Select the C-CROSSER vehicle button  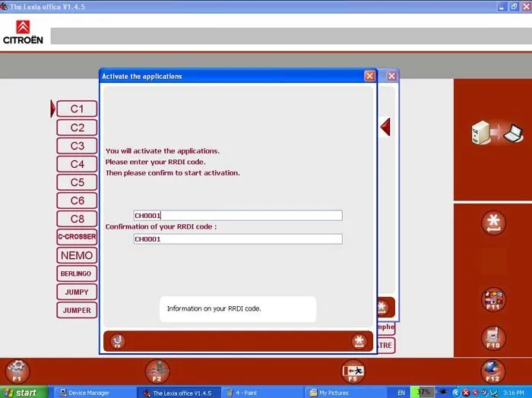(x=77, y=237)
